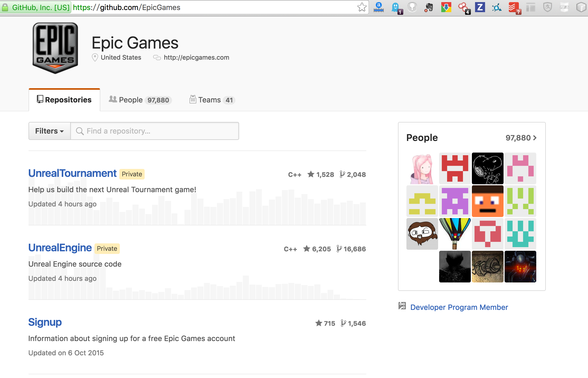Click the Epic Games logo avatar
Screen dimensions: 588x378
[x=55, y=48]
